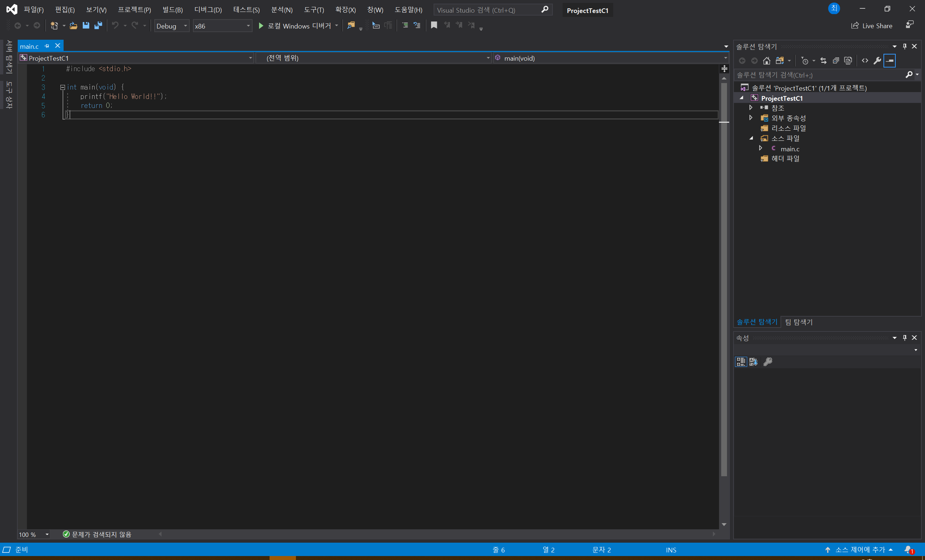925x560 pixels.
Task: Open the notifications bell in the status bar
Action: (x=908, y=550)
